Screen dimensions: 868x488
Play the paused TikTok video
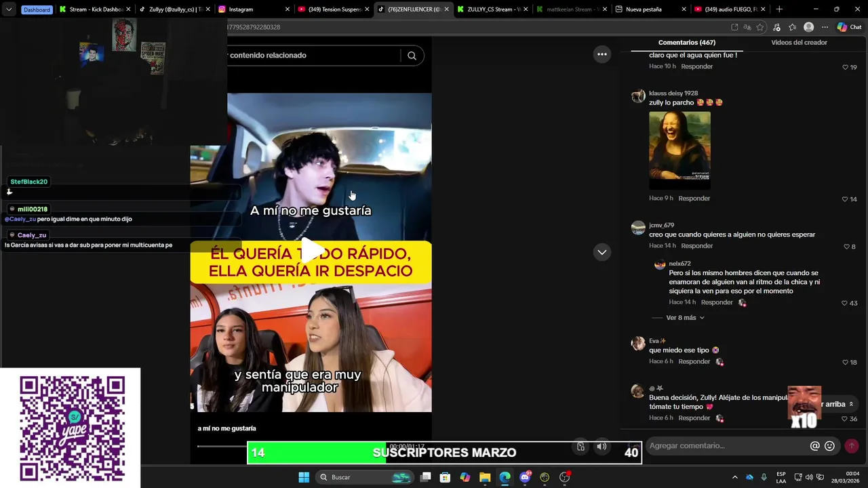(x=311, y=251)
